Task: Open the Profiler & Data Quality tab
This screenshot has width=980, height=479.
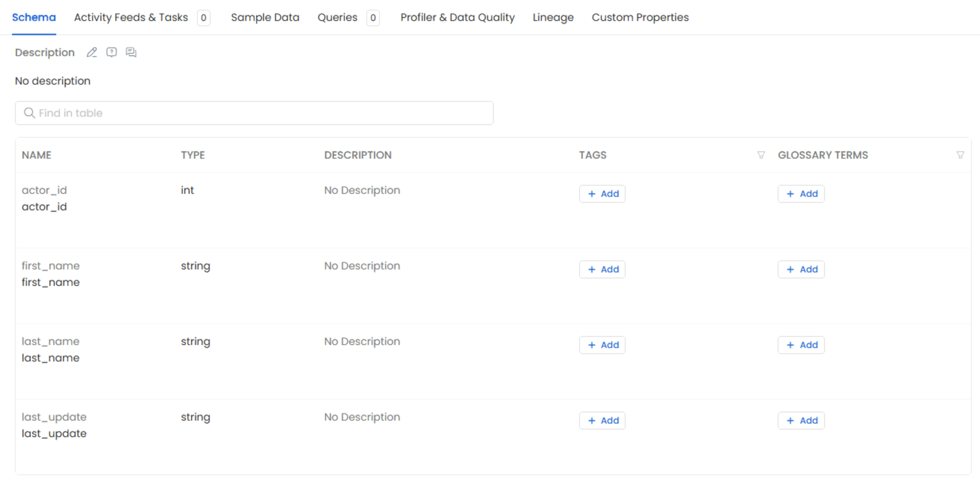Action: [x=457, y=18]
